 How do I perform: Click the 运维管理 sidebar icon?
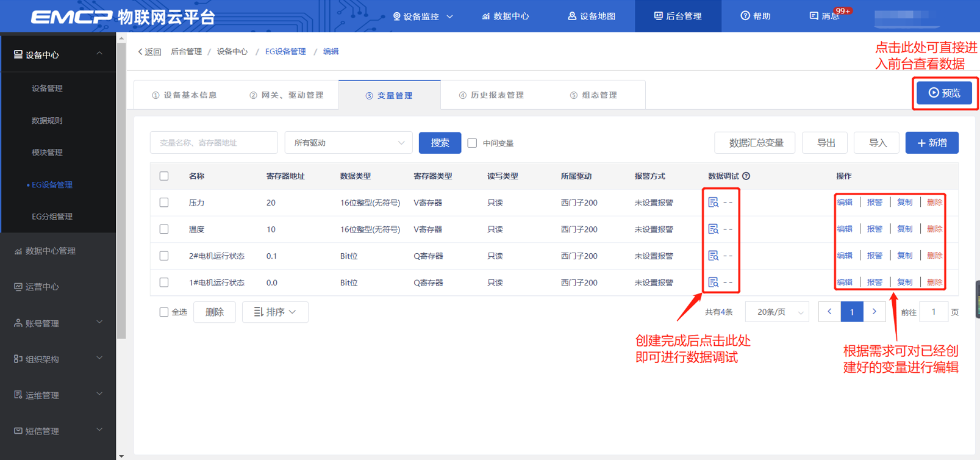18,395
